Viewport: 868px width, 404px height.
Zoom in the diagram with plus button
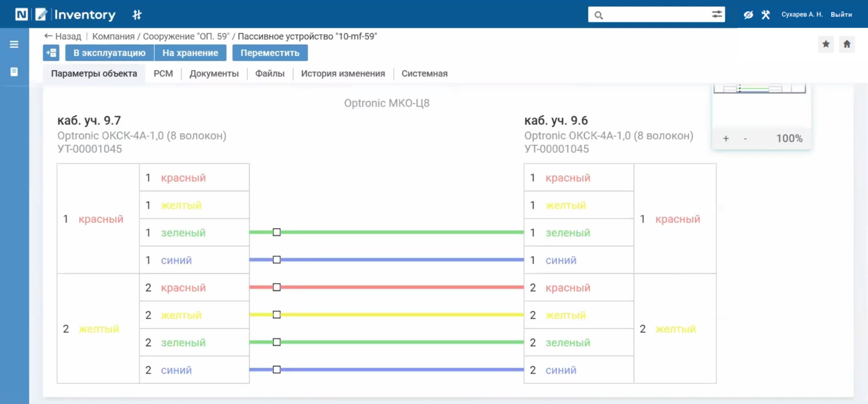(726, 139)
